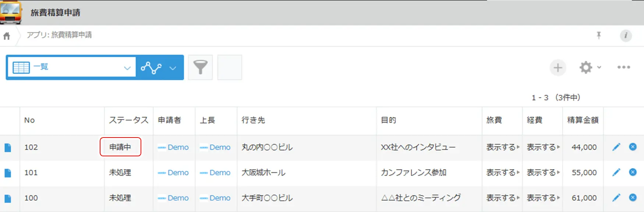Open the filter funnel icon
The image size is (644, 212).
(200, 67)
